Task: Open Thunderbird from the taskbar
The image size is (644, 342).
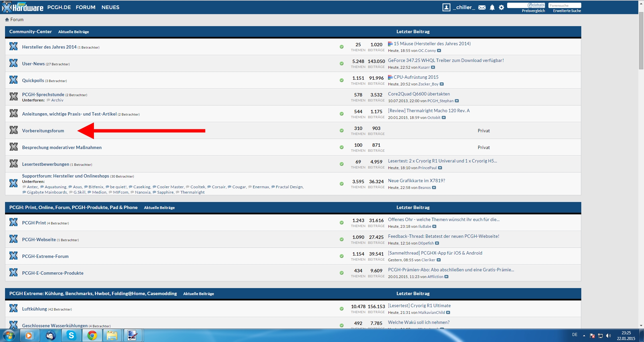Action: tap(51, 335)
